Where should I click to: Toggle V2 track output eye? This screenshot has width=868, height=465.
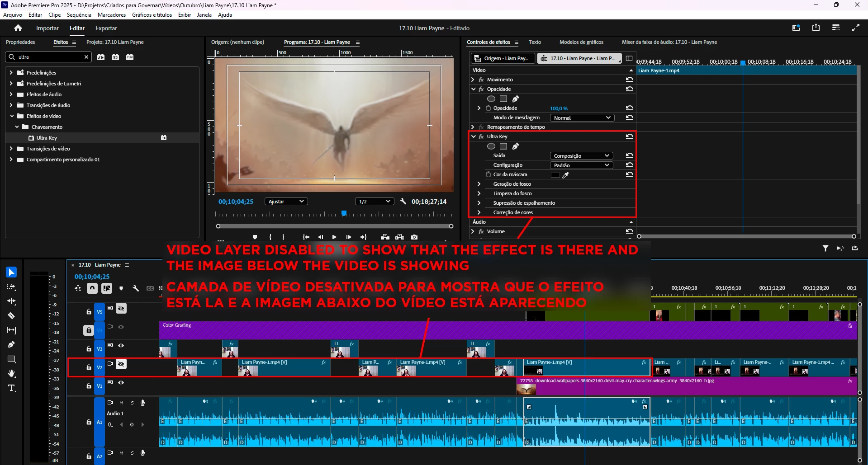click(x=121, y=364)
